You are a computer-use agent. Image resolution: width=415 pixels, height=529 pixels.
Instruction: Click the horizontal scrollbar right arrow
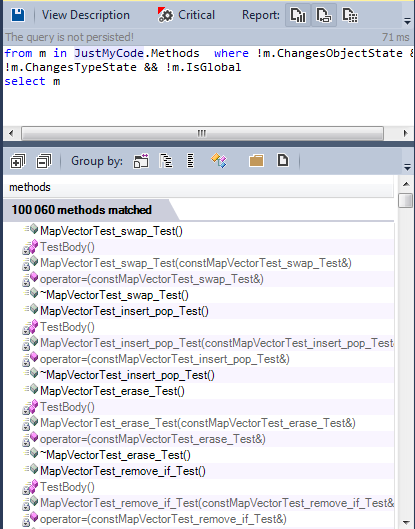[406, 133]
